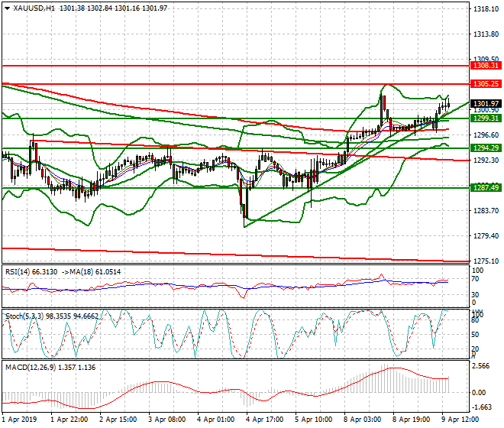
Task: Click the Stochastic scale value 20
Action: [x=475, y=349]
